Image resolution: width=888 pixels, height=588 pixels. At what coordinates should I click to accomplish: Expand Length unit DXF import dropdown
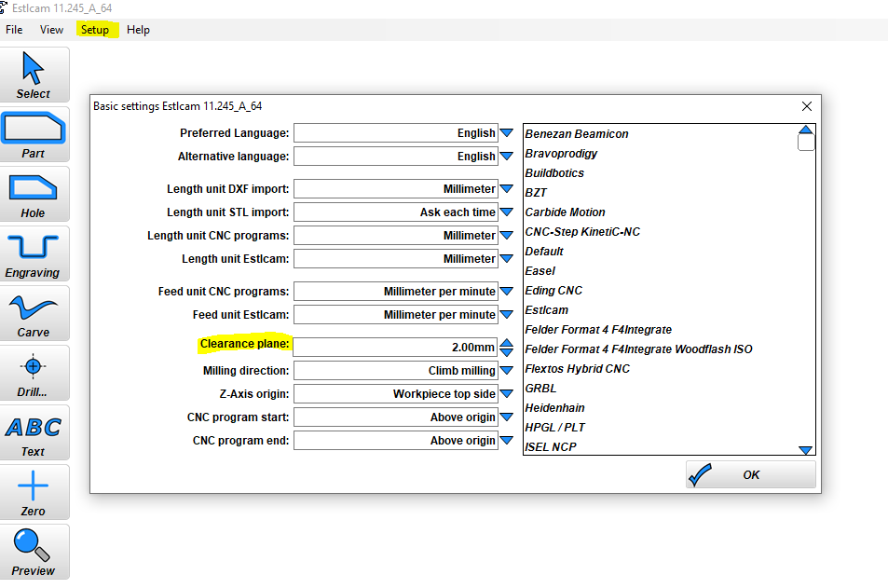point(507,189)
